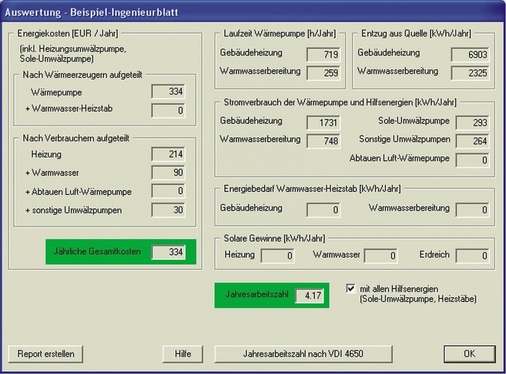Select Wärmepumpe energy cost field
The image size is (506, 374).
(x=169, y=91)
